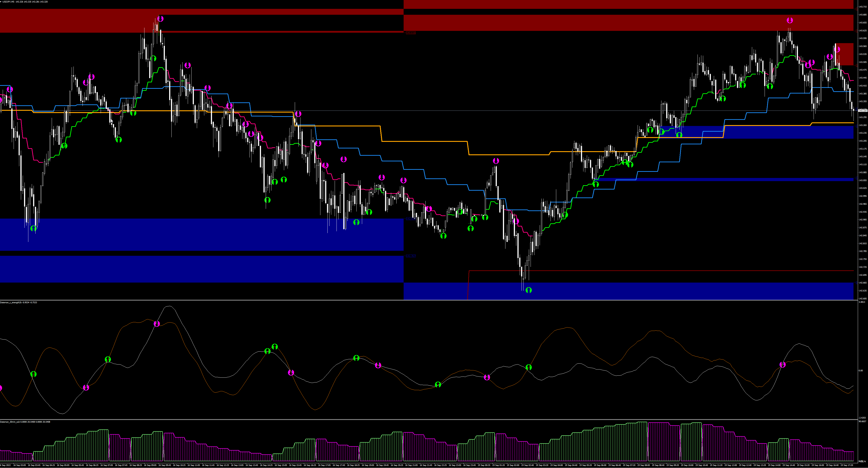The image size is (868, 468).
Task: Click the magenta down-arrow atop the 16 Sep peak
Action: [x=160, y=19]
